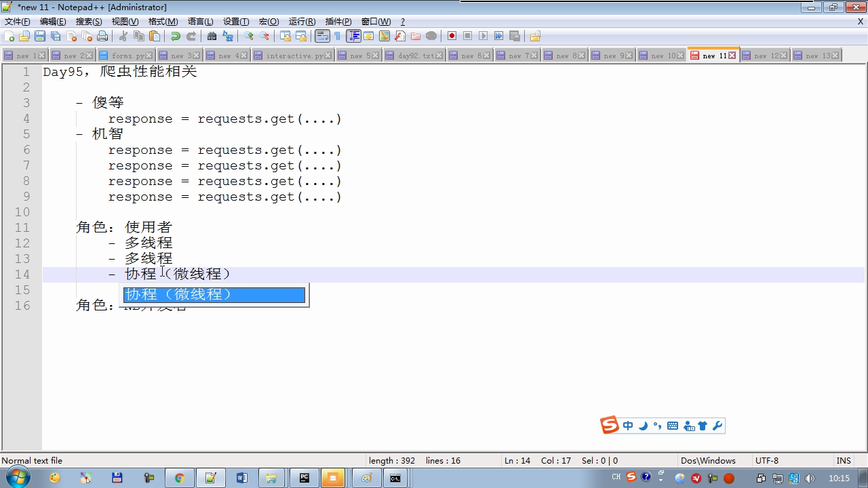Click the Save All toolbar icon
Screen dimensions: 868x488
(x=56, y=36)
